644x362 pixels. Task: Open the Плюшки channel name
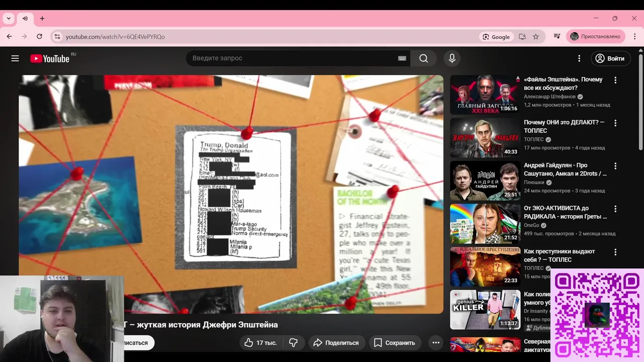[x=534, y=183]
